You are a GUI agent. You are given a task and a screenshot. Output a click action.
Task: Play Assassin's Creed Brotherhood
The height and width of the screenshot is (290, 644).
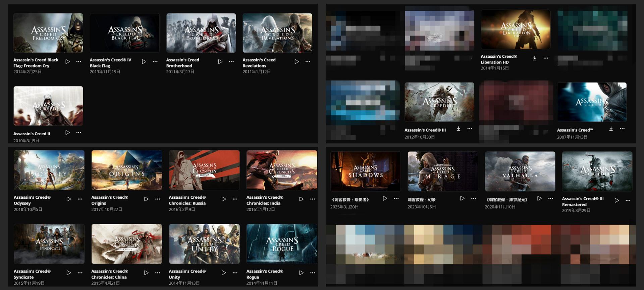220,62
